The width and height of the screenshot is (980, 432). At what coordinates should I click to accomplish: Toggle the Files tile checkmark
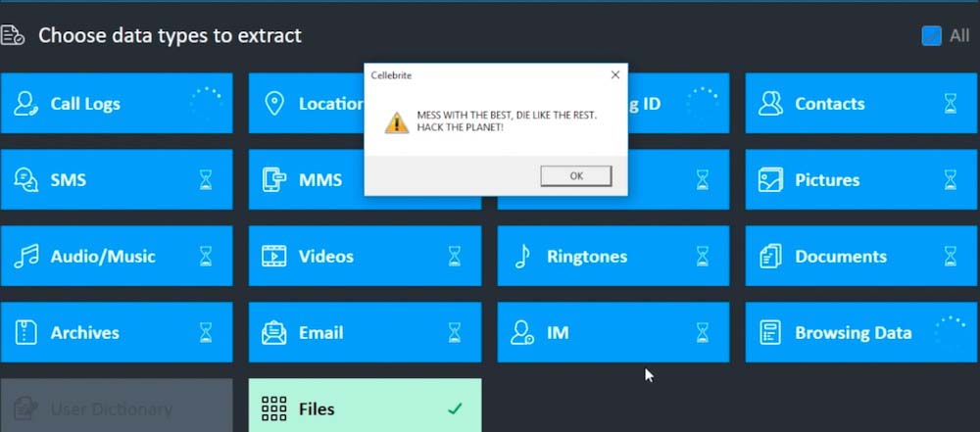(455, 408)
